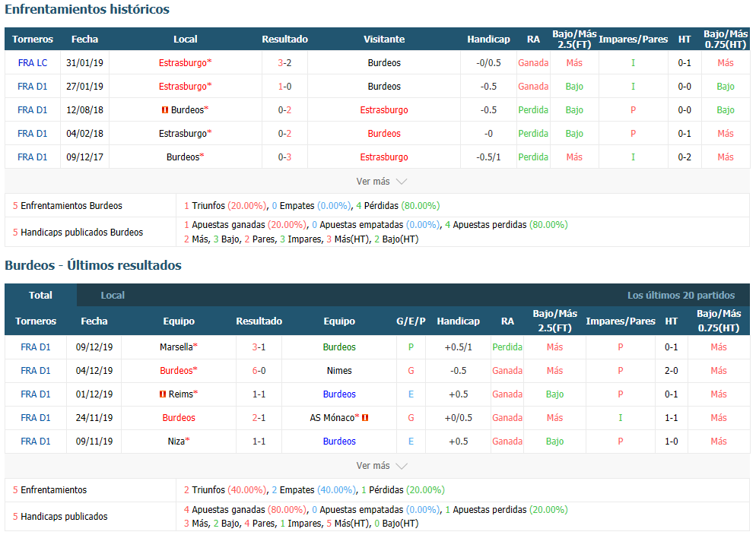Image resolution: width=756 pixels, height=535 pixels.
Task: Click HT score 0-2 on 09/12/17
Action: (685, 157)
